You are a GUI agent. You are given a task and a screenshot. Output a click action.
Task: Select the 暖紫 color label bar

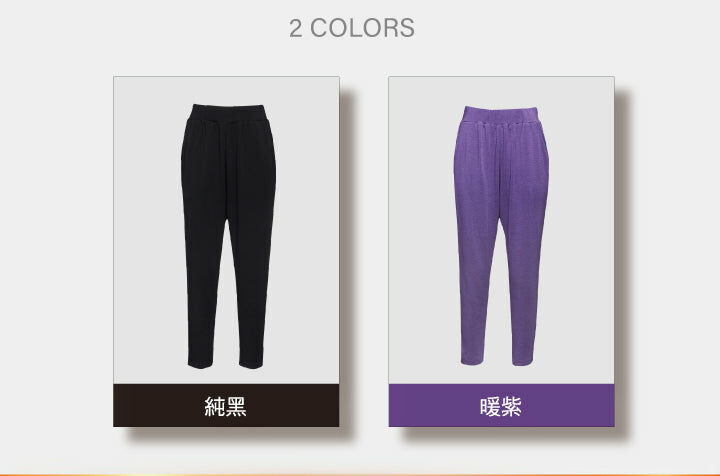click(501, 406)
